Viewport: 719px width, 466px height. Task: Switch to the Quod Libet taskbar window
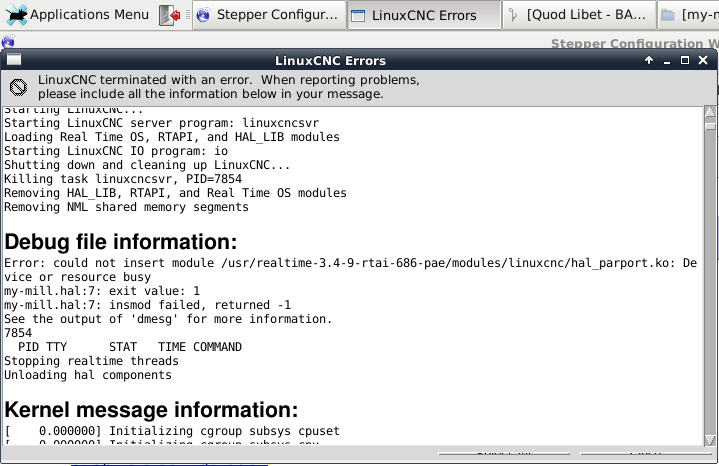(x=580, y=15)
